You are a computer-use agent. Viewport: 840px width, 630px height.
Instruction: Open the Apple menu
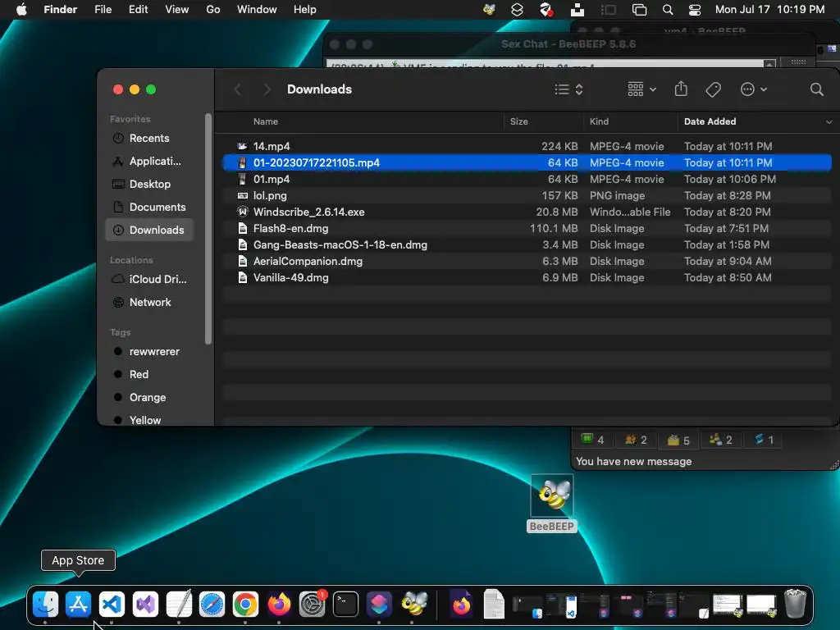coord(21,10)
